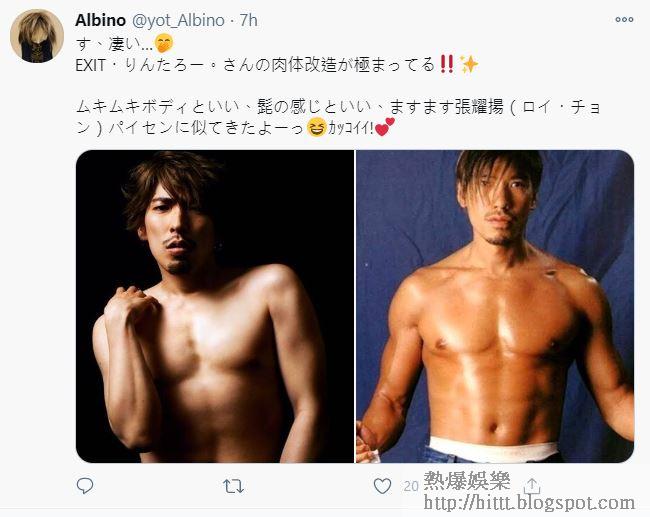Viewport: 650px width, 517px height.
Task: Click the Albino profile avatar
Action: point(37,36)
